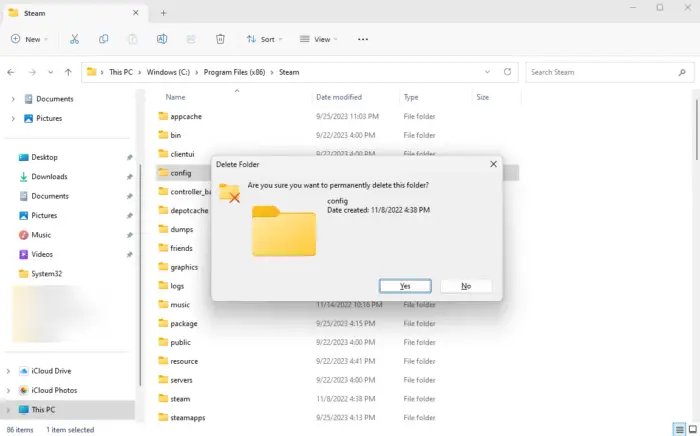Click the Copy icon in toolbar
The image size is (700, 436).
[x=104, y=39]
